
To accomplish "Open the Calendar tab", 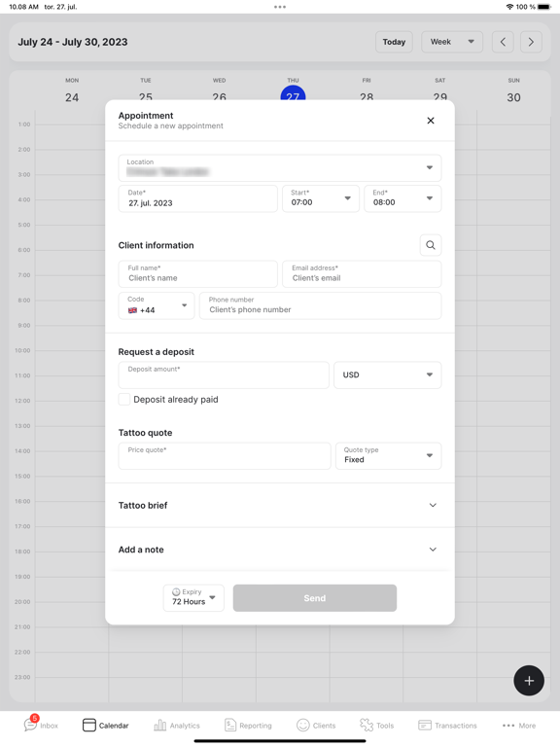I will (105, 725).
